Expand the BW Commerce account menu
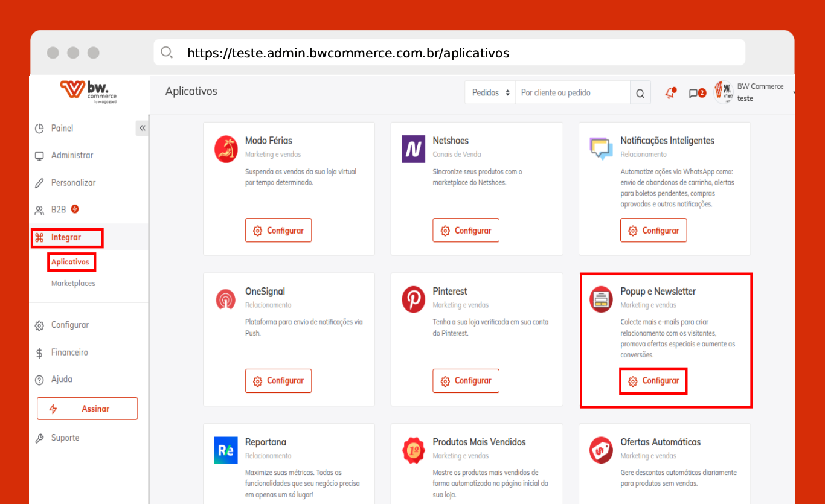Screen dimensions: 825x504 (x=755, y=92)
